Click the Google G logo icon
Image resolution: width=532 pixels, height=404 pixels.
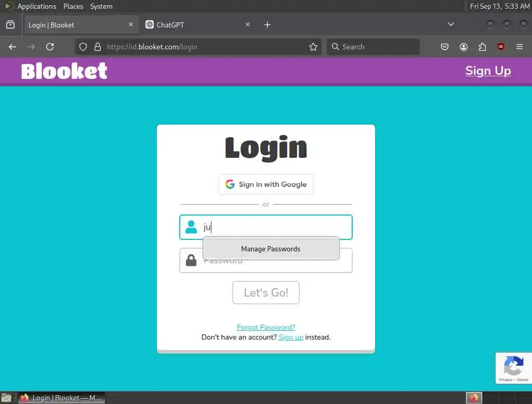230,184
